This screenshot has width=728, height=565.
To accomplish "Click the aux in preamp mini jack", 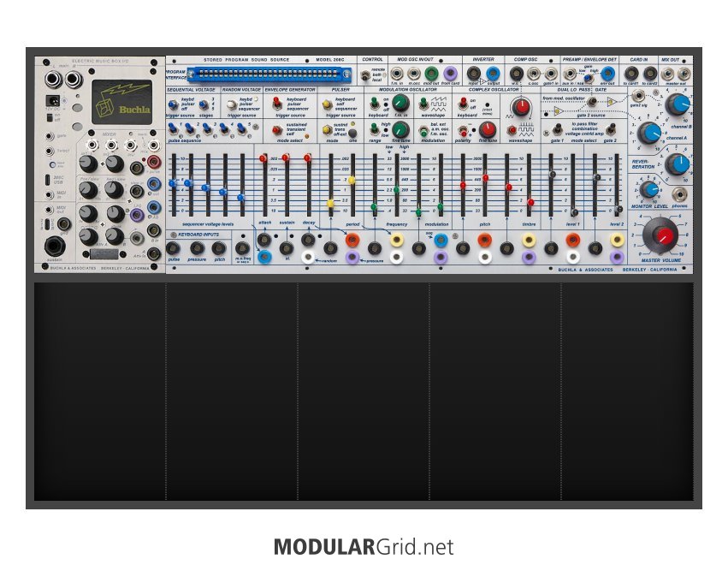I will click(569, 74).
